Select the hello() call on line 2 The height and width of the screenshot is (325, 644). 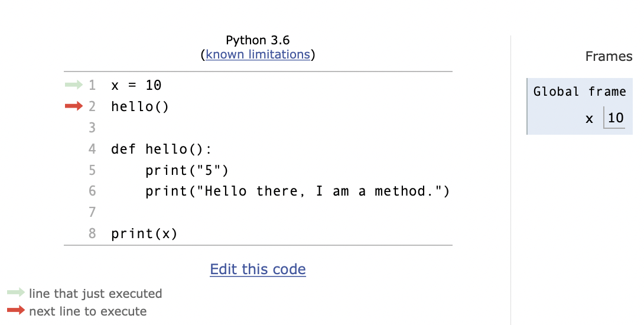(x=140, y=107)
